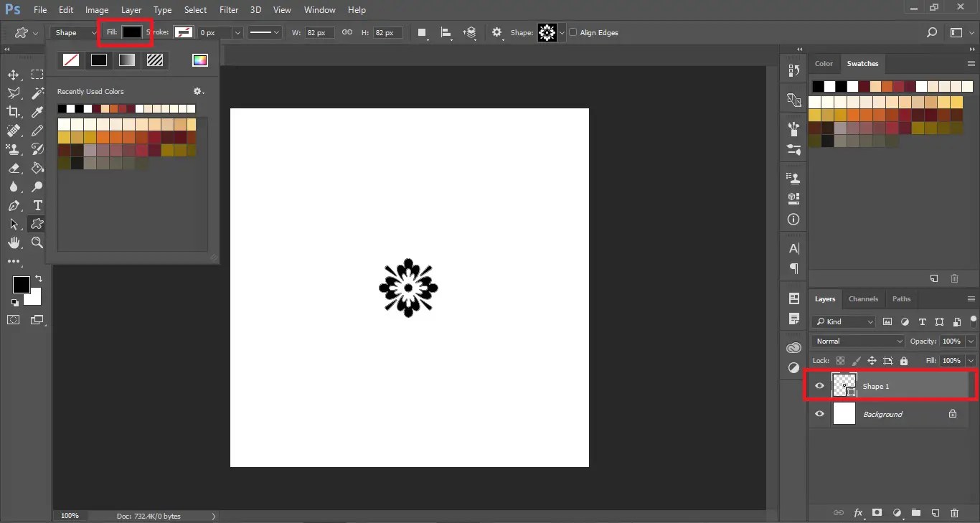The image size is (980, 523).
Task: Open layer style fx menu
Action: click(x=858, y=514)
